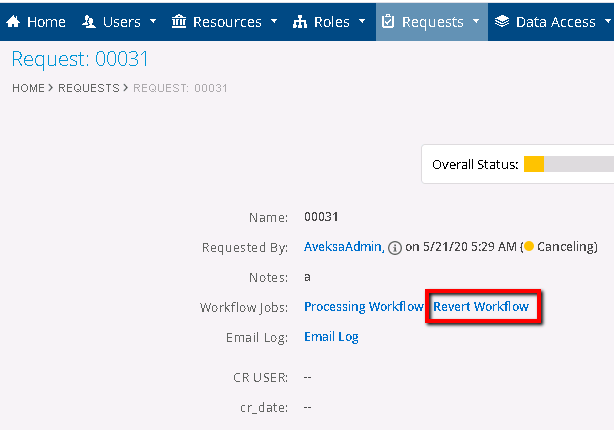Click the Roles hierarchy icon
614x430 pixels.
300,21
